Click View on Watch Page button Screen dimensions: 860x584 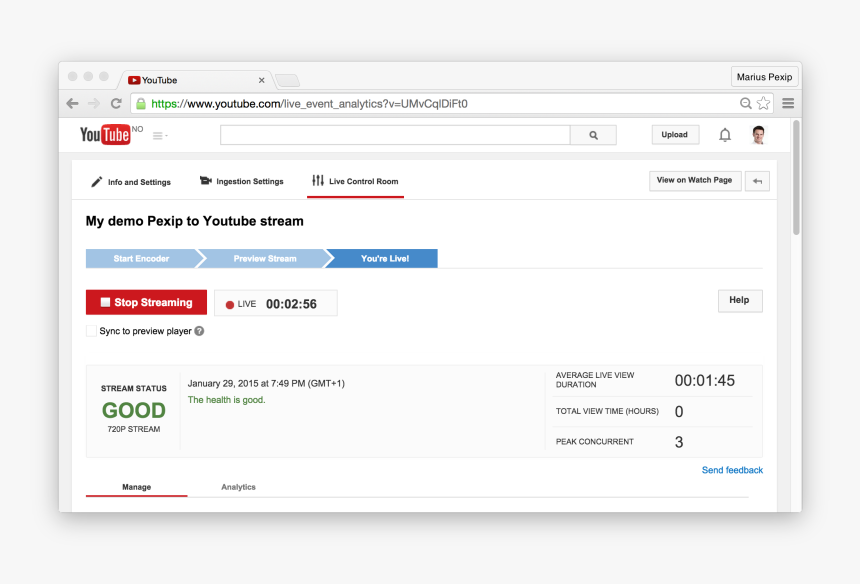(x=694, y=180)
